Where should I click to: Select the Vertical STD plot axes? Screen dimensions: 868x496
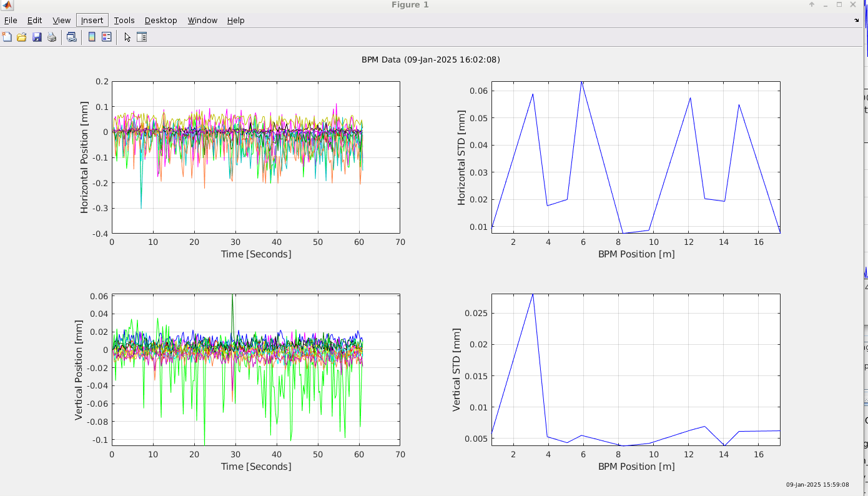(636, 369)
